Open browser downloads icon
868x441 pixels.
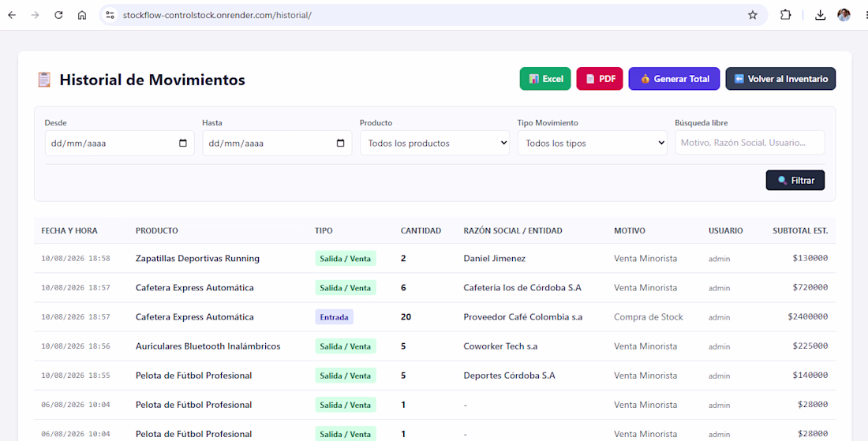821,15
